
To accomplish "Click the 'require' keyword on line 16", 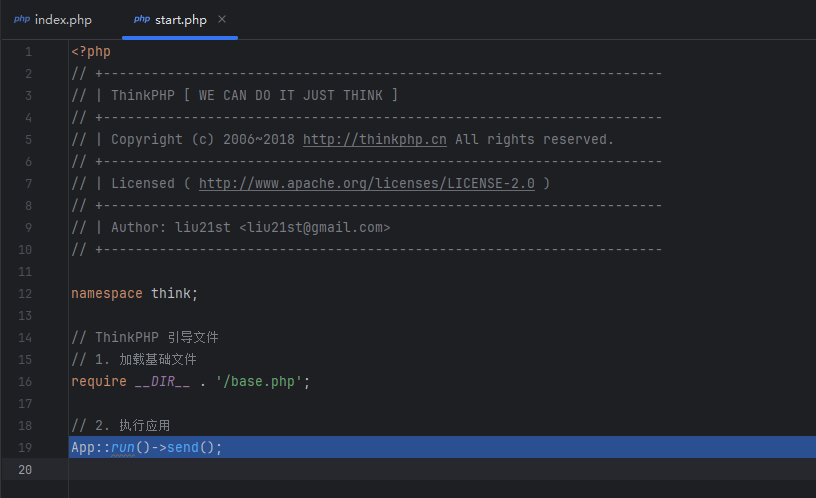I will pos(99,381).
